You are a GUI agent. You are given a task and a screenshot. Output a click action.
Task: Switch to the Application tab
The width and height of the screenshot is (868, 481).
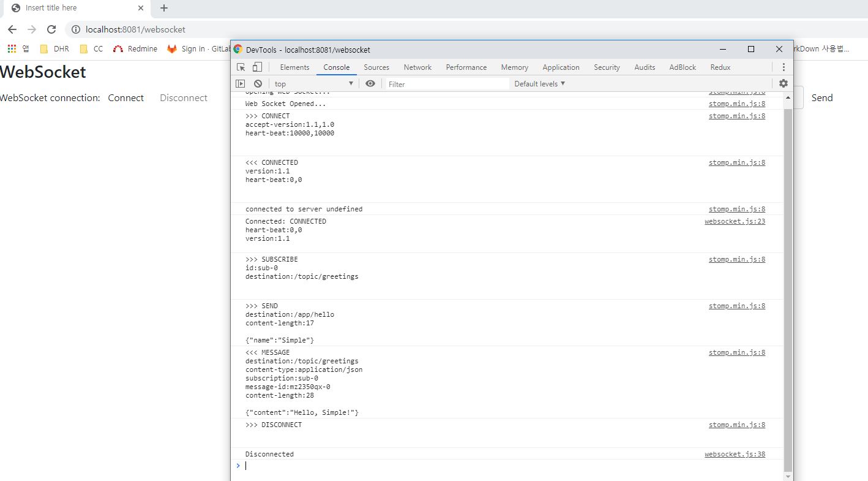point(561,67)
